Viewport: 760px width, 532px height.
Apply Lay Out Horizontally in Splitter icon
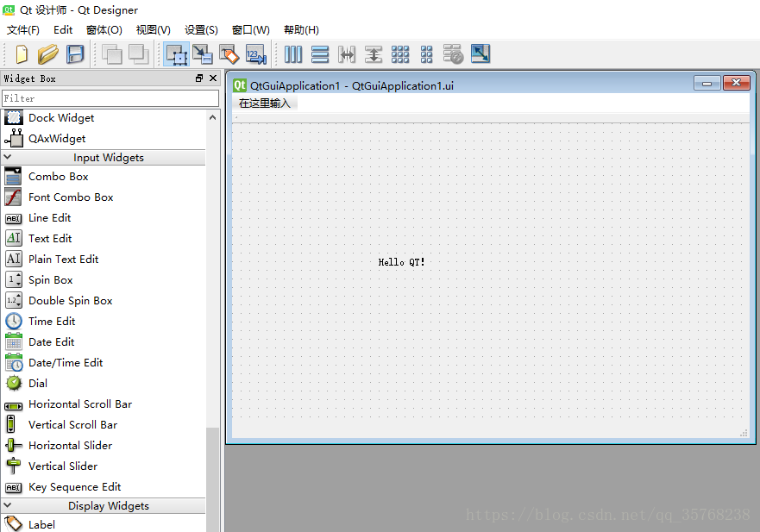(x=347, y=54)
